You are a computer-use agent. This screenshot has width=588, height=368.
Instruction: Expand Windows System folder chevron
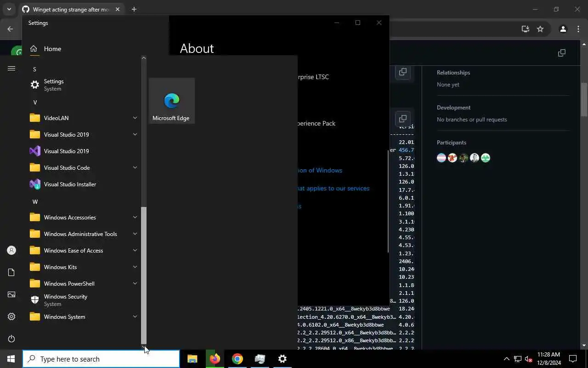coord(135,316)
